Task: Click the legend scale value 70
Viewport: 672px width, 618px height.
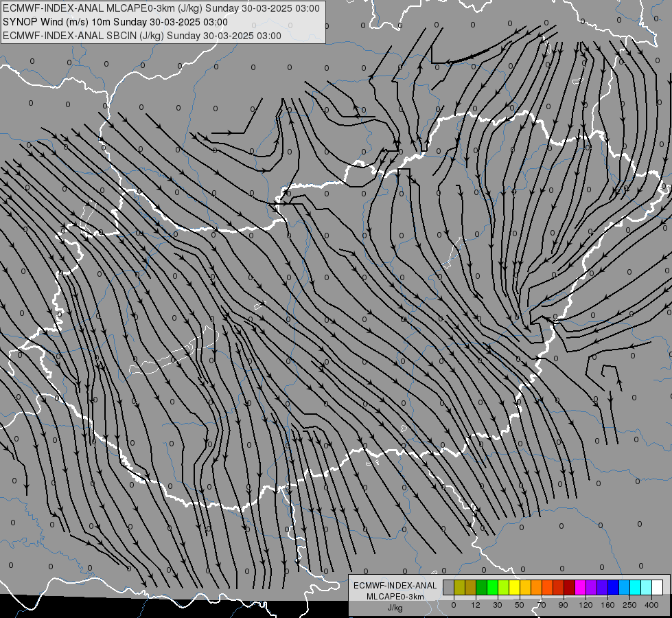Action: 542,605
